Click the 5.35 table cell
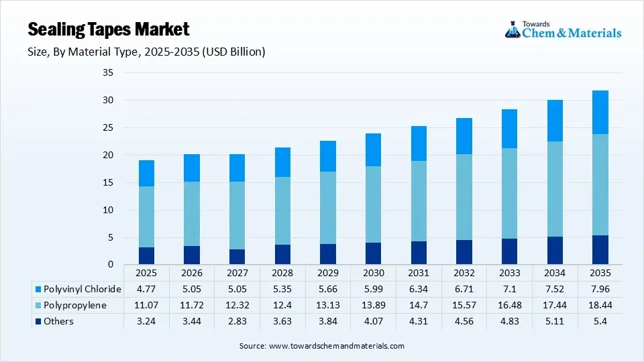 click(x=282, y=290)
